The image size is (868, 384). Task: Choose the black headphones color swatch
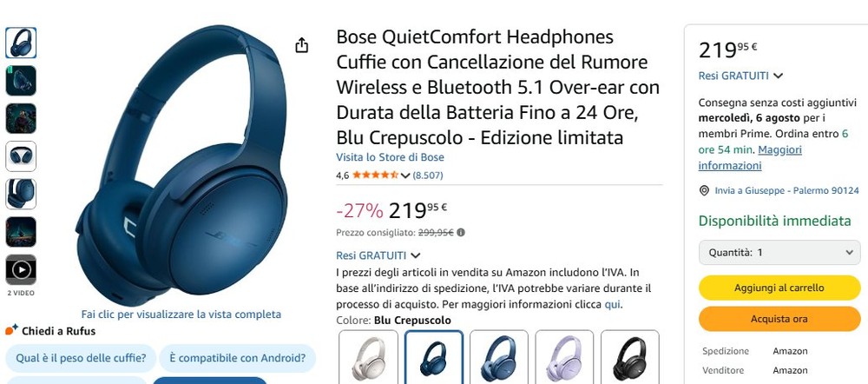[630, 357]
